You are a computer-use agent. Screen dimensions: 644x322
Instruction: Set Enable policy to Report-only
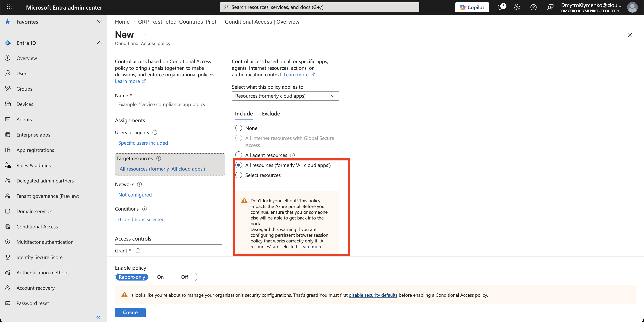[x=132, y=277]
